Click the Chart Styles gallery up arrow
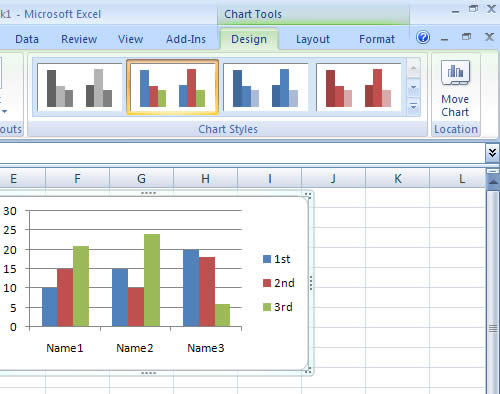The image size is (500, 394). tap(413, 68)
